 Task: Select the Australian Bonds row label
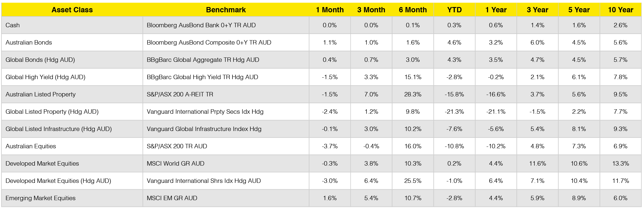click(29, 42)
